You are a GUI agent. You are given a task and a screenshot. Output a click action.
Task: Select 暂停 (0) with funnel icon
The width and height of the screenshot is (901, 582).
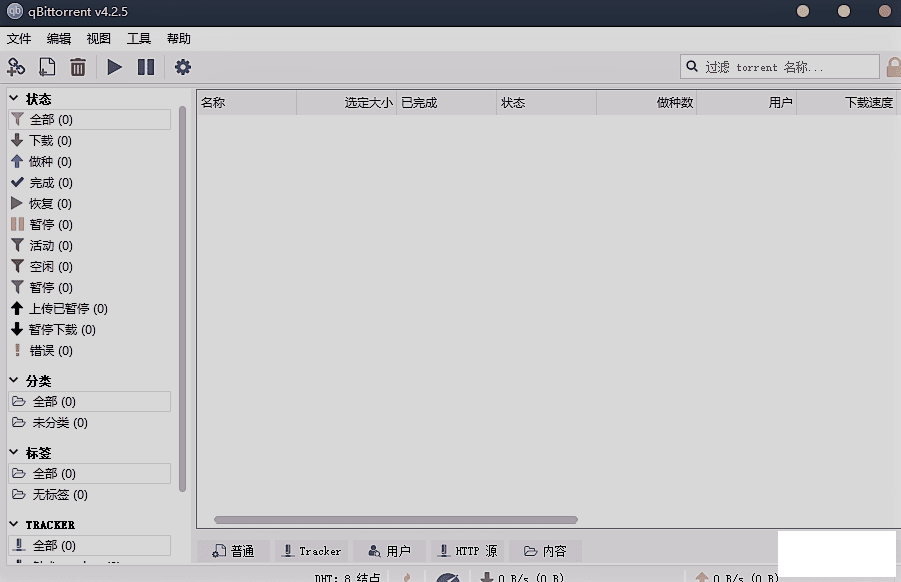coord(90,287)
